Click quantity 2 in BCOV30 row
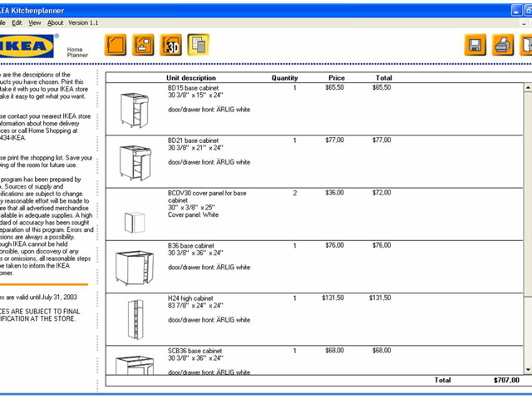Screen dimensions: 532x399 [x=295, y=193]
